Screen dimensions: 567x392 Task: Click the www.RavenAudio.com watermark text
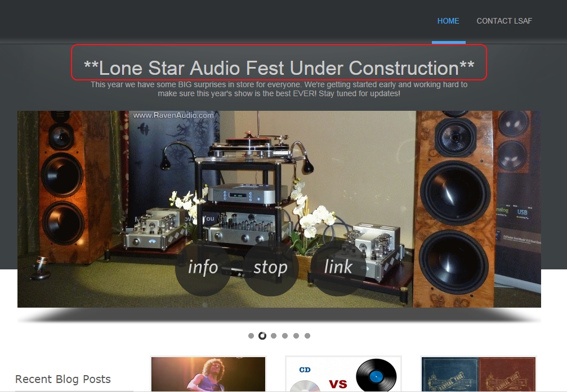[173, 115]
